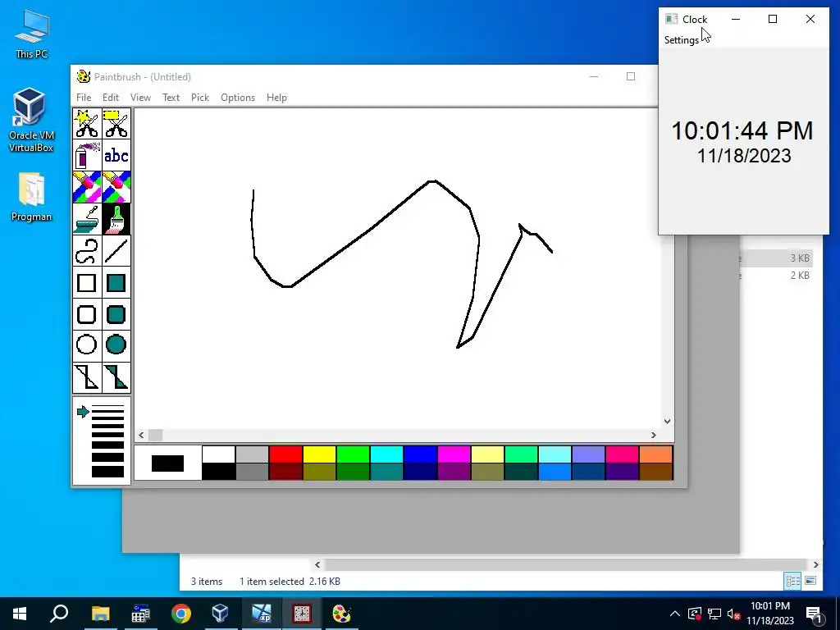Open File Explorer from the taskbar

click(x=100, y=614)
